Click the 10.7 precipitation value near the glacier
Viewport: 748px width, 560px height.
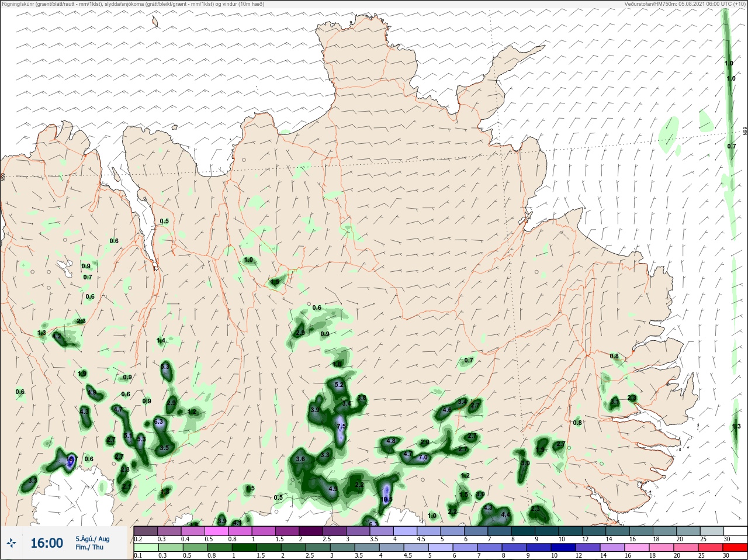[72, 459]
